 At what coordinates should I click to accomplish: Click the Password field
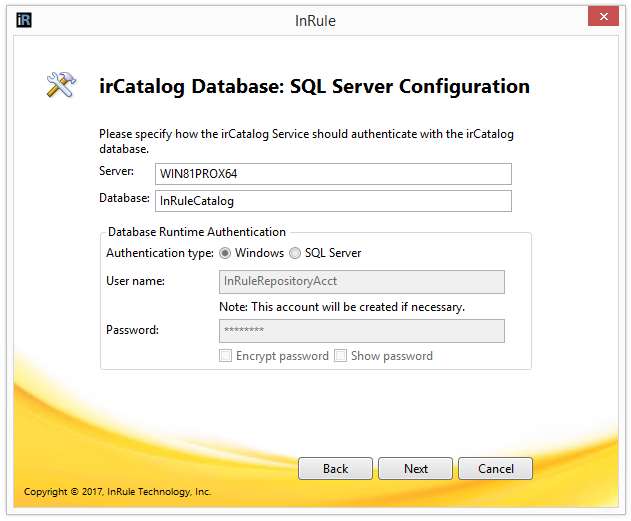[362, 331]
